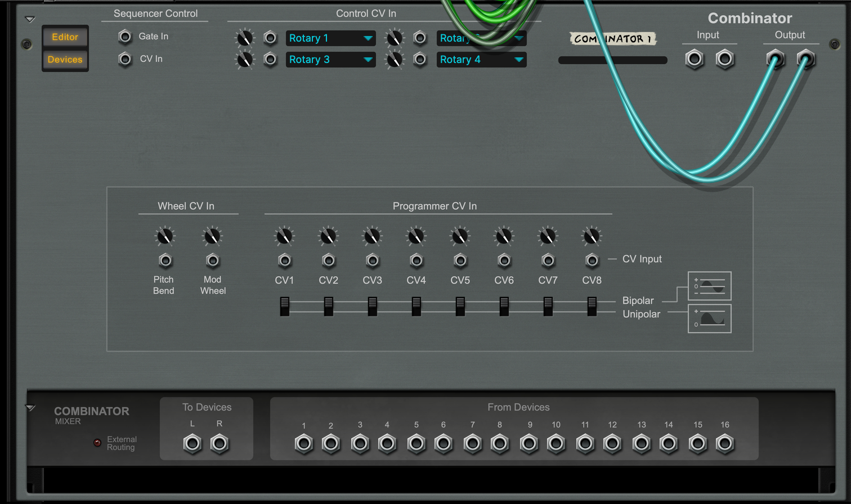Collapse the Combinator Mixer fold arrow
Image resolution: width=851 pixels, height=504 pixels.
30,408
